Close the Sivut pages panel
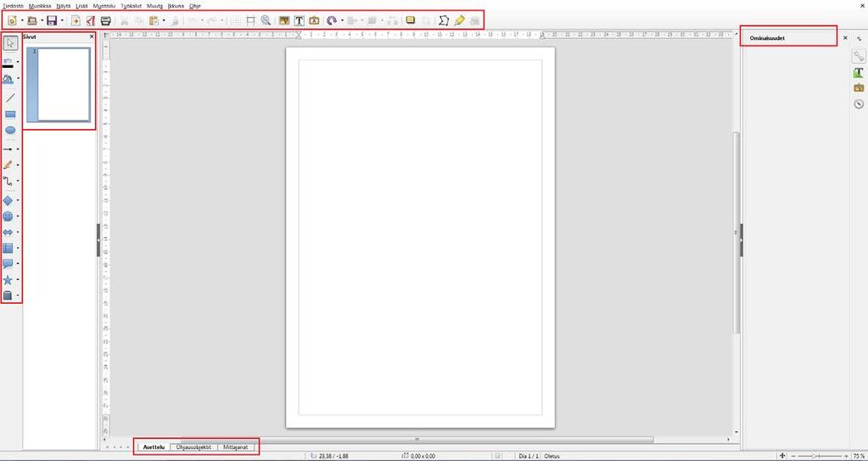 pyautogui.click(x=92, y=37)
